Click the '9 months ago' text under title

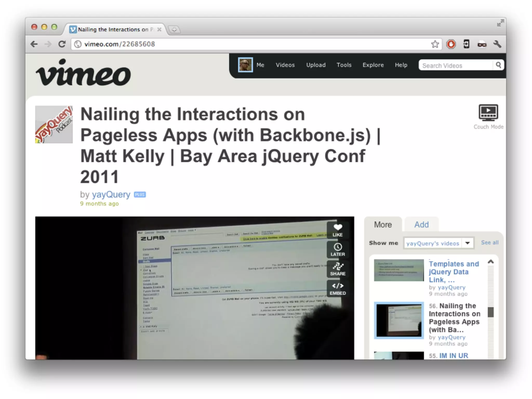tap(99, 204)
